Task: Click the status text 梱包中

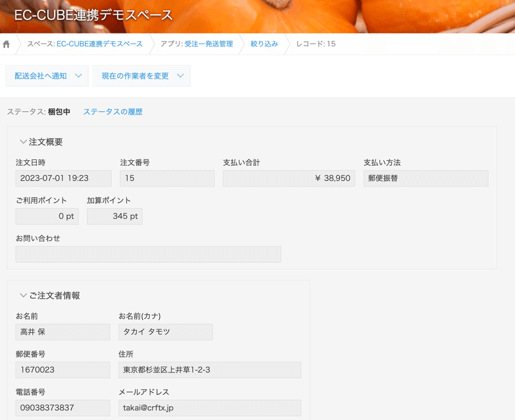Action: (x=59, y=112)
